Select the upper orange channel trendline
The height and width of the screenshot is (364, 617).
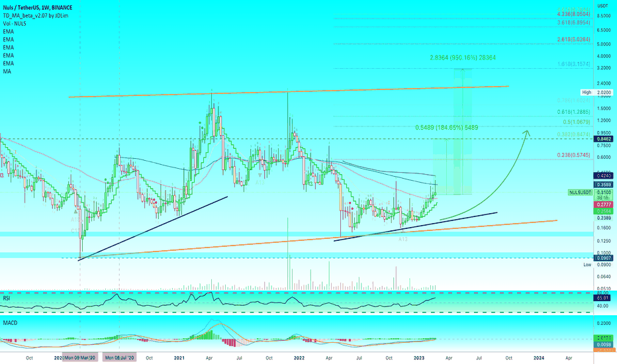click(289, 92)
